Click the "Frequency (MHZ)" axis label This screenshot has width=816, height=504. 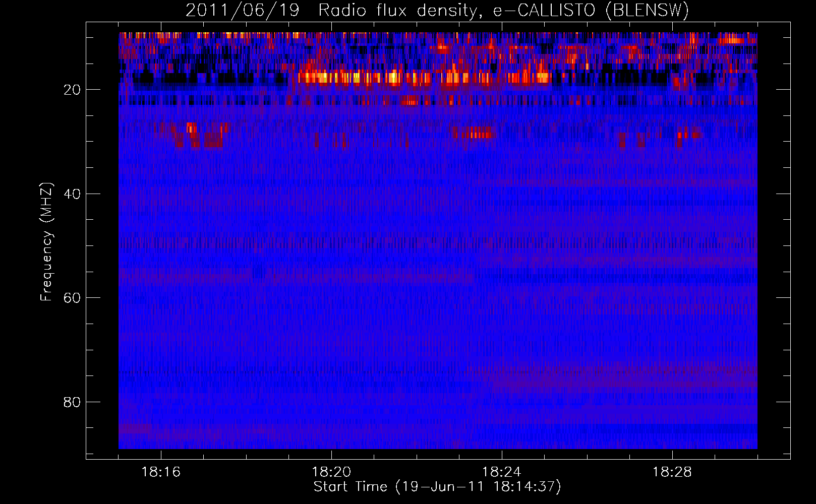[46, 242]
